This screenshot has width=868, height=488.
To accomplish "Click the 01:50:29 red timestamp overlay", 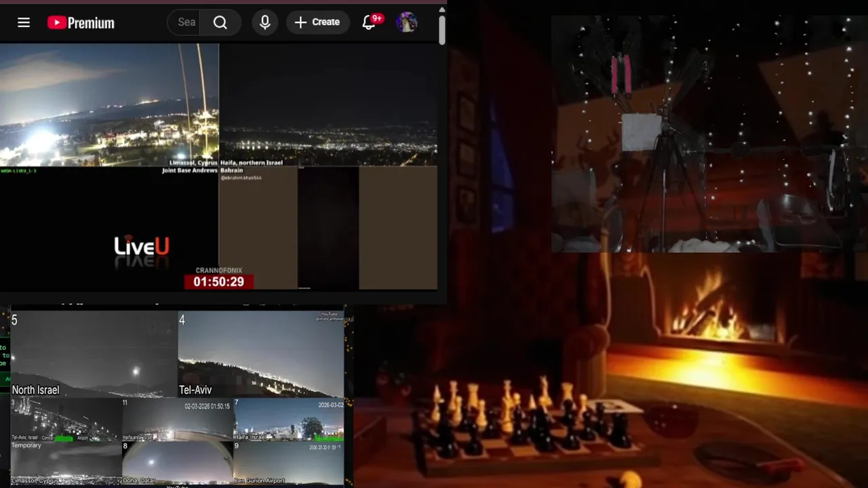I will [218, 282].
